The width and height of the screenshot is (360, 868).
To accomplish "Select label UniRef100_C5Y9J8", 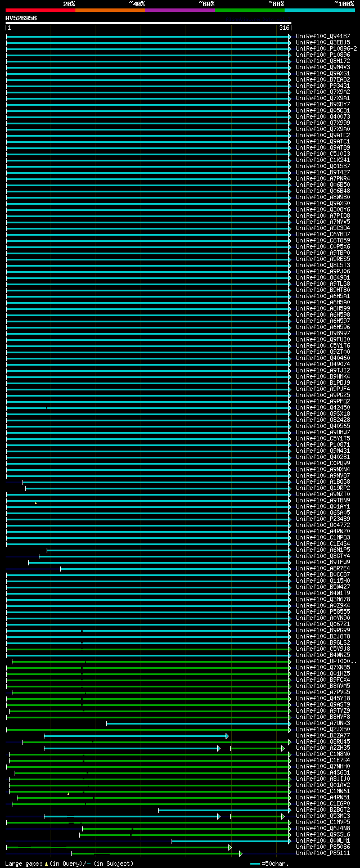I will pos(323,649).
